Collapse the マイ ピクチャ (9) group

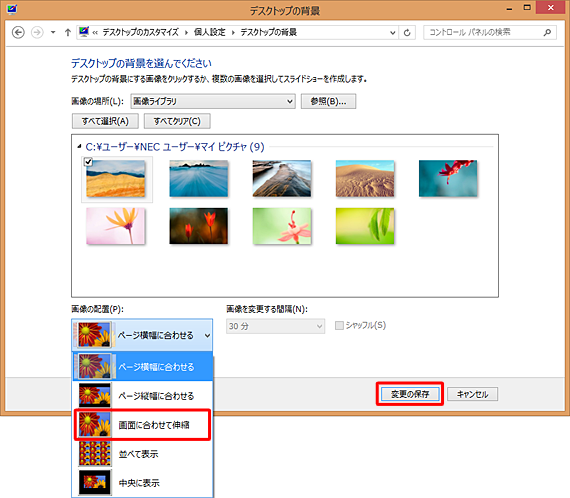[x=79, y=146]
